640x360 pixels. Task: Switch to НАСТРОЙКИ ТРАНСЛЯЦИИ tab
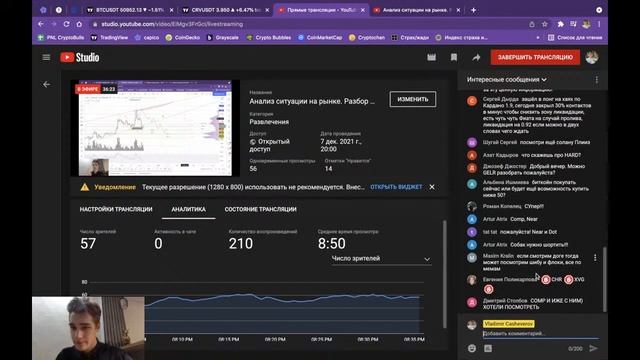[116, 209]
